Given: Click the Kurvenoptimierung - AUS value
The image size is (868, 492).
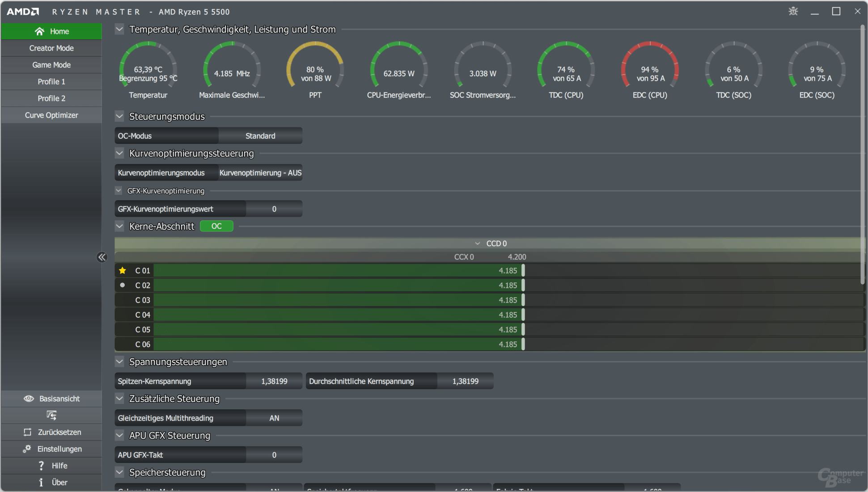Looking at the screenshot, I should 260,173.
